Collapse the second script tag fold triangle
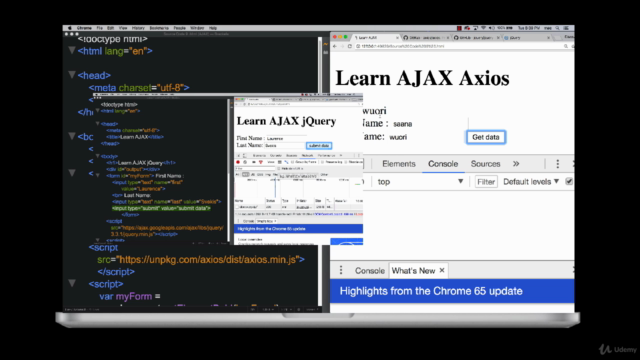The image size is (640, 360). pyautogui.click(x=72, y=283)
